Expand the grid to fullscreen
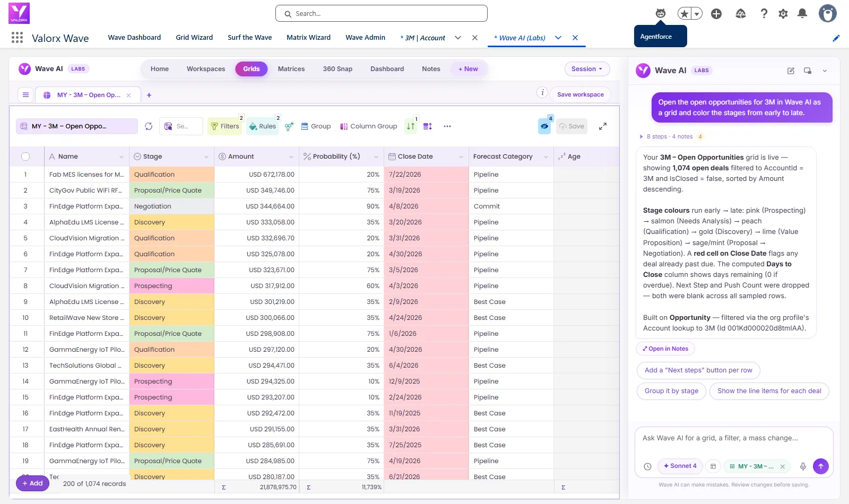 pyautogui.click(x=603, y=126)
